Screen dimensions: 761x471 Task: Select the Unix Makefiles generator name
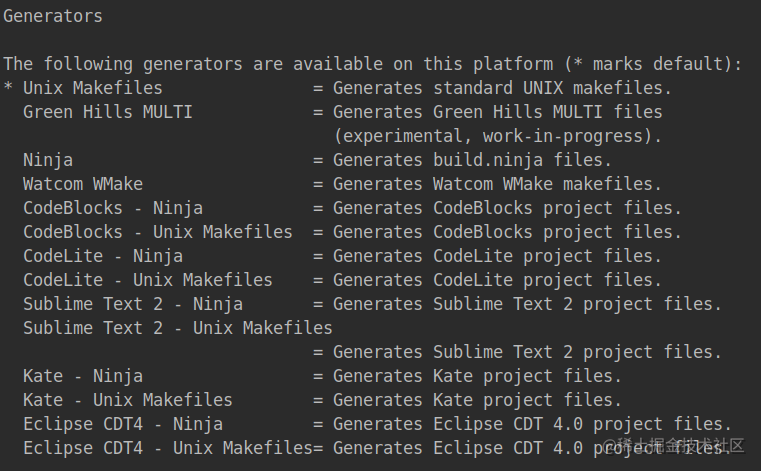pyautogui.click(x=93, y=88)
